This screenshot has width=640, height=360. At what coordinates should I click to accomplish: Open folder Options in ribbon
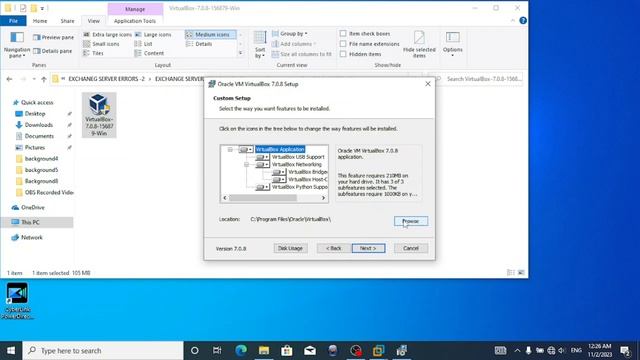[x=453, y=44]
